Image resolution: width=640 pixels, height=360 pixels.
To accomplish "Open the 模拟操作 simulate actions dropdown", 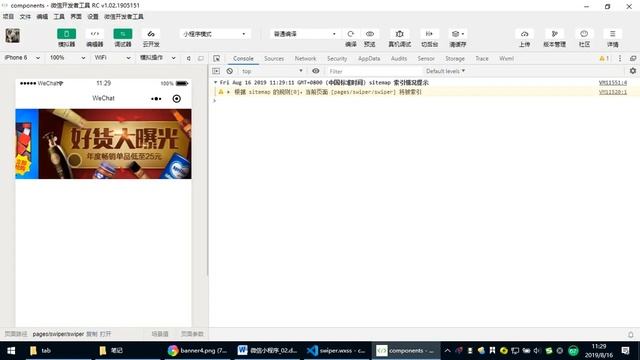I will (x=158, y=58).
